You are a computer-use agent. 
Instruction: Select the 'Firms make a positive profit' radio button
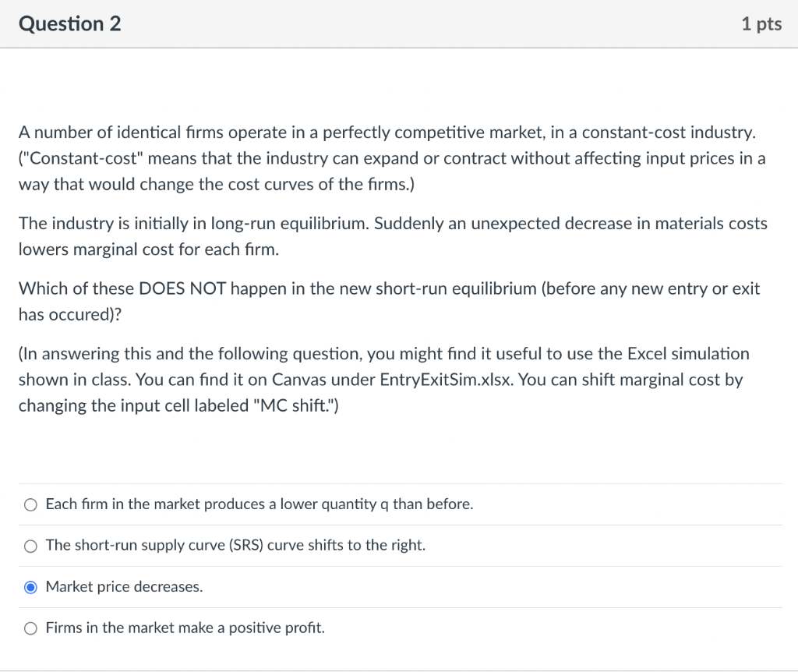(30, 628)
